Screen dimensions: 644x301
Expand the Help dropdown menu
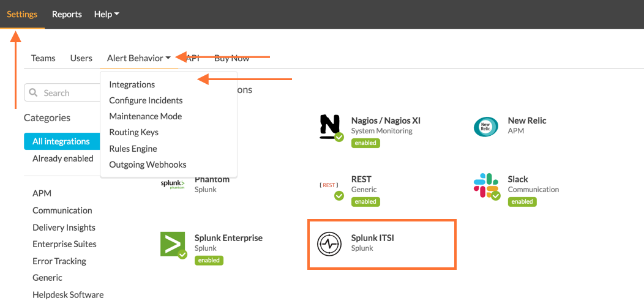107,14
